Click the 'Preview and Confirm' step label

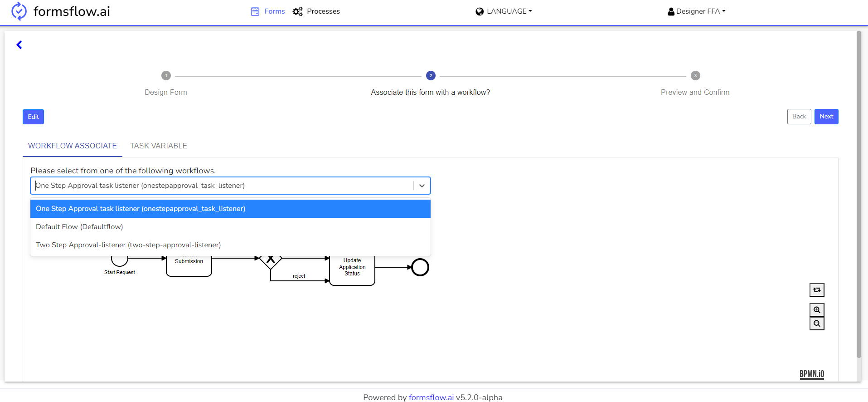coord(695,92)
